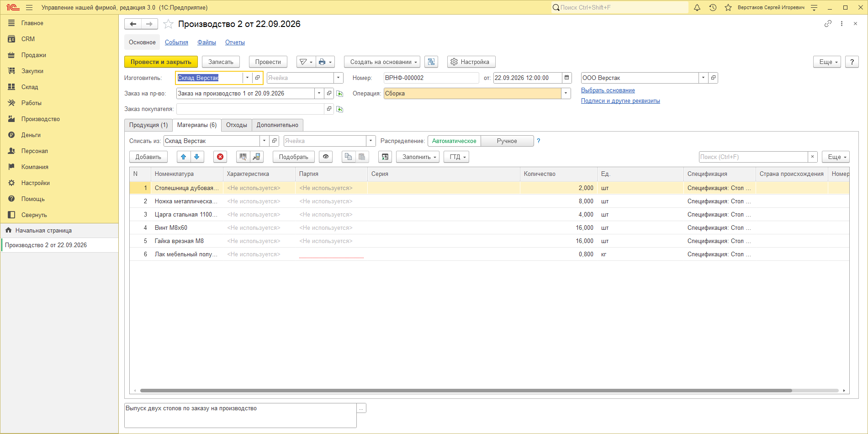Expand the Заполнить dropdown
This screenshot has width=868, height=434.
pyautogui.click(x=418, y=157)
